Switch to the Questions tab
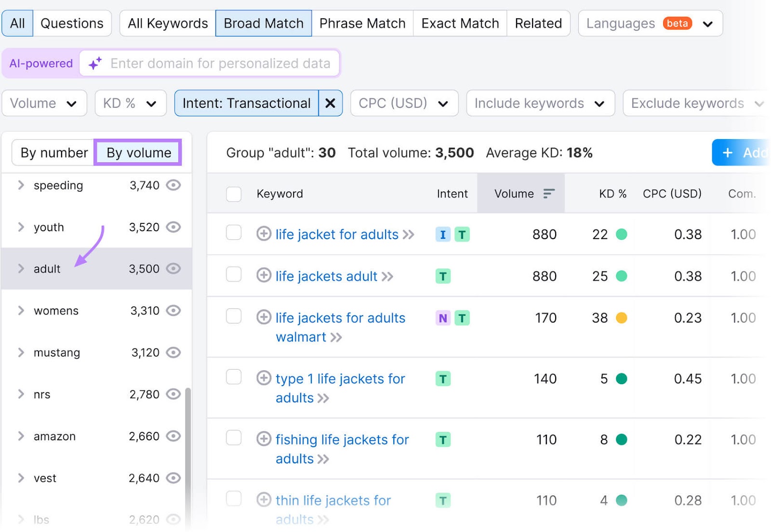This screenshot has height=532, width=771. click(72, 23)
